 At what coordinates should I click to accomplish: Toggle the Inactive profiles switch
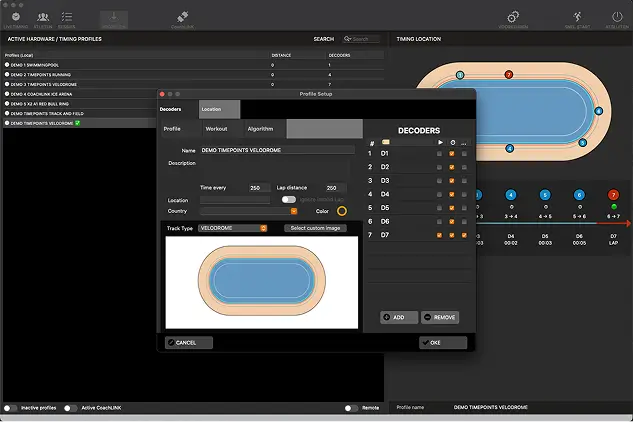tap(11, 408)
